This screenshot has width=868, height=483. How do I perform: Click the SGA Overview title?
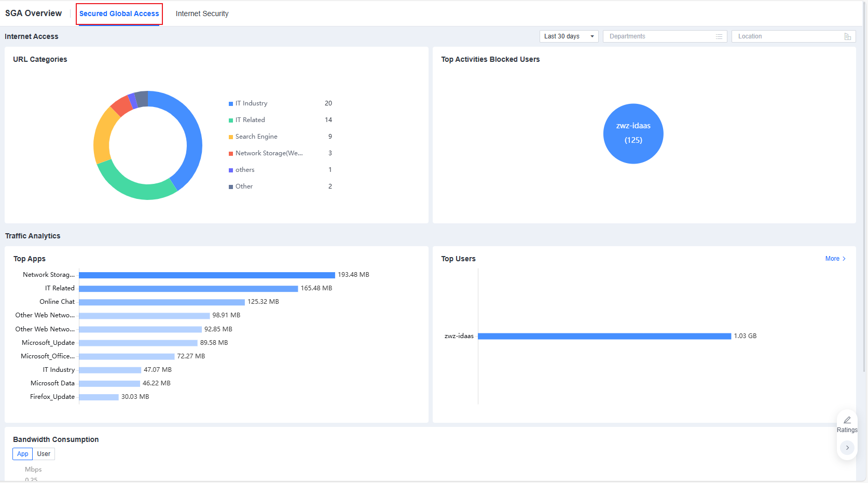33,14
